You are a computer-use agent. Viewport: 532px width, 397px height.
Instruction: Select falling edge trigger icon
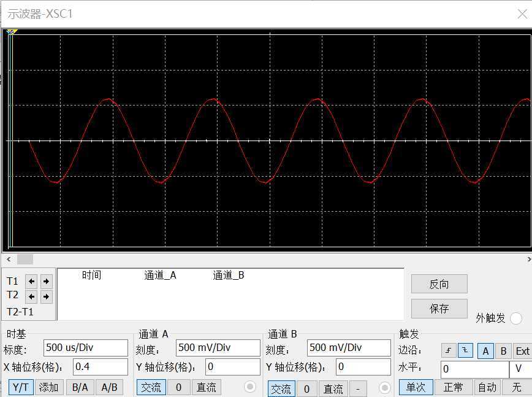coord(465,350)
